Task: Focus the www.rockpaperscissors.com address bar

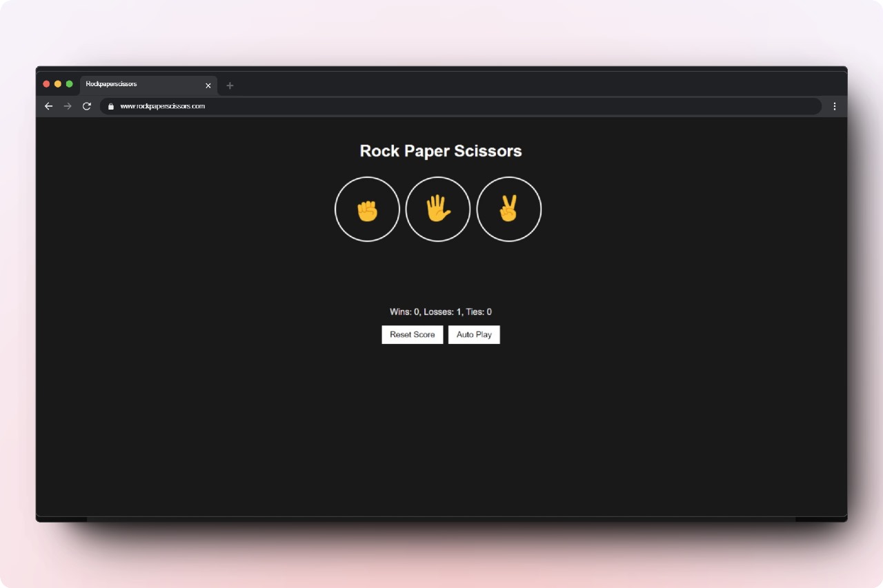Action: click(x=414, y=106)
